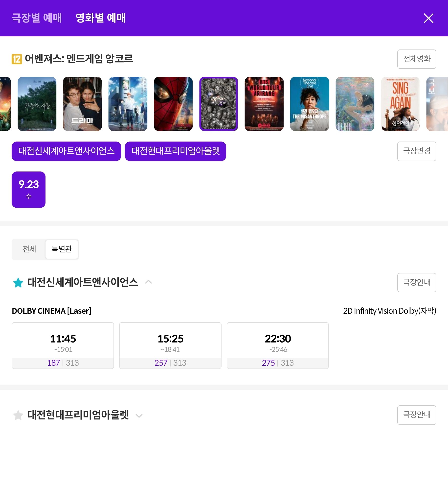Select BTS World Tour Arirang poster

coord(264,104)
